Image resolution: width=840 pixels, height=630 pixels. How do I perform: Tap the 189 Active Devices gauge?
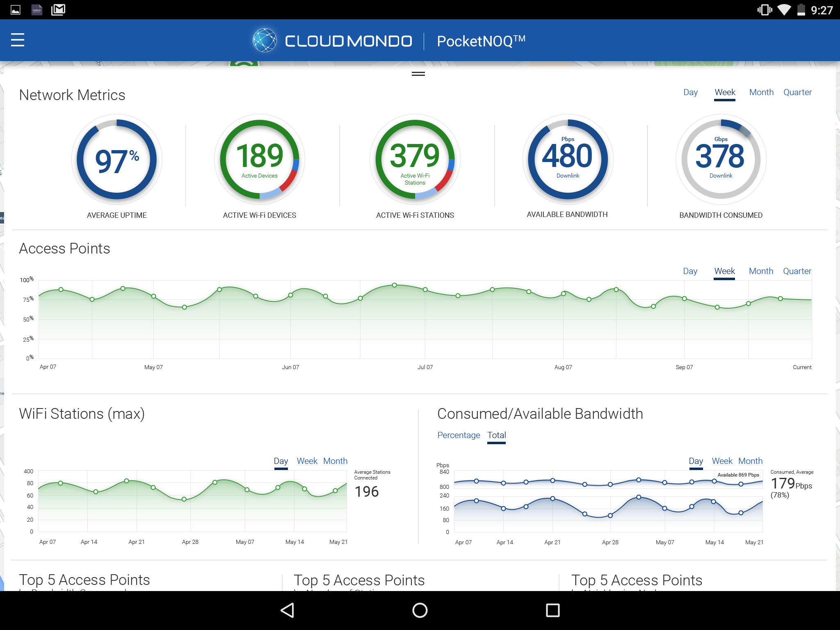click(260, 160)
